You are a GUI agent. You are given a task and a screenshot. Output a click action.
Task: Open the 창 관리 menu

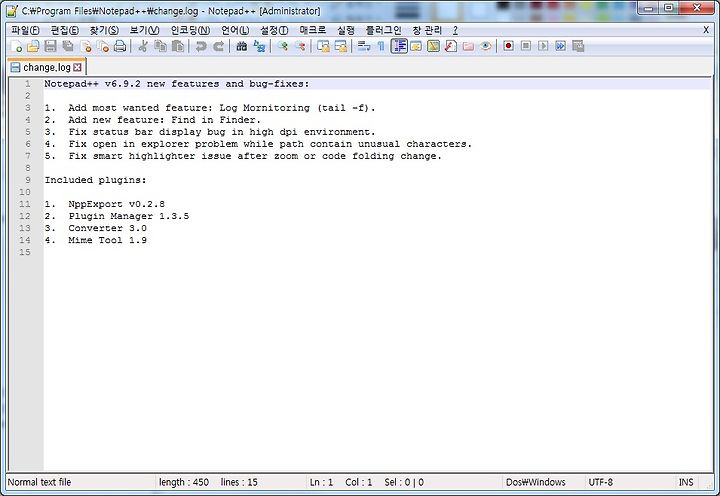tap(427, 30)
